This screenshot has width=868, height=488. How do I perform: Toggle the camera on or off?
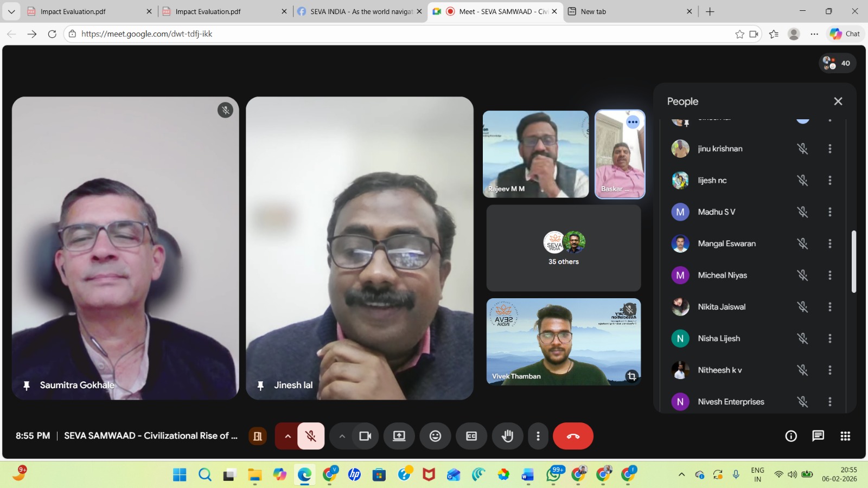(x=365, y=436)
